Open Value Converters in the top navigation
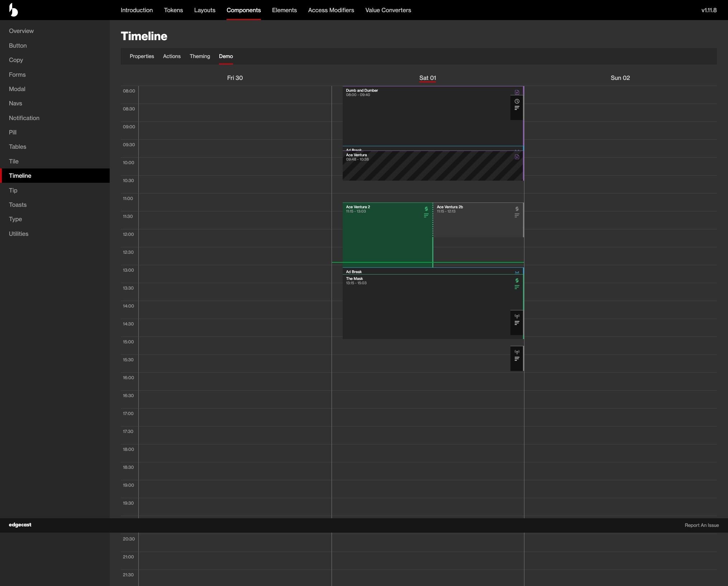728x586 pixels. click(x=388, y=10)
